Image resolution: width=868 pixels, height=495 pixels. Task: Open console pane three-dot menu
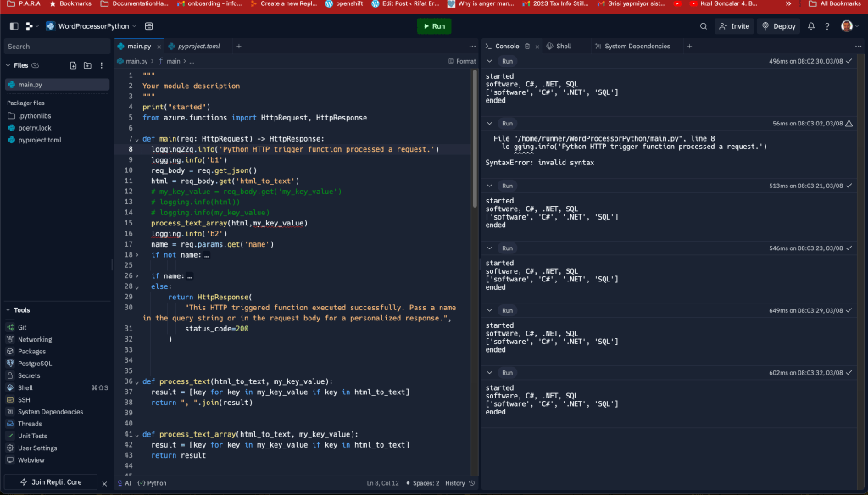858,47
